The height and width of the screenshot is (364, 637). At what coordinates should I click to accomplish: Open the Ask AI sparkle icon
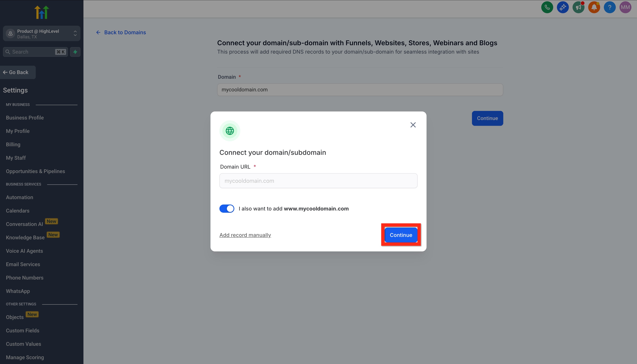coord(563,7)
